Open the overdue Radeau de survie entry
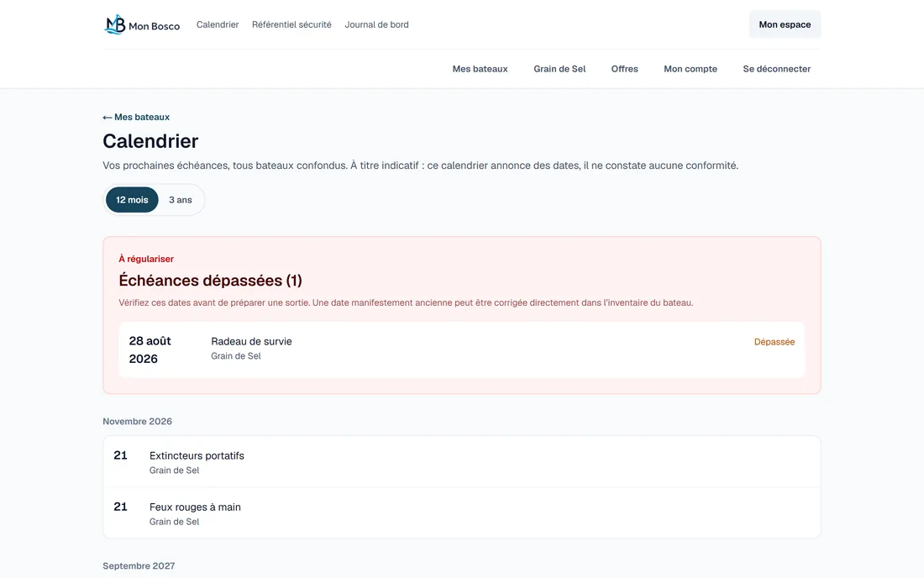The image size is (924, 578). 461,349
